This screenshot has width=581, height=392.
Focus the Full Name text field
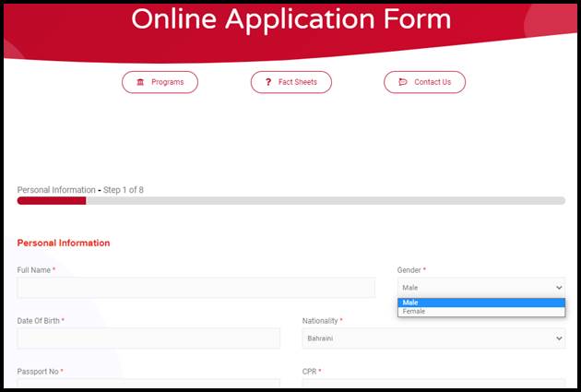point(196,288)
